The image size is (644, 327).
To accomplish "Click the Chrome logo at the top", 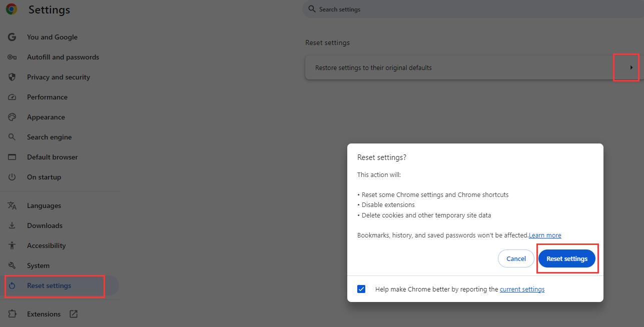I will [x=11, y=9].
